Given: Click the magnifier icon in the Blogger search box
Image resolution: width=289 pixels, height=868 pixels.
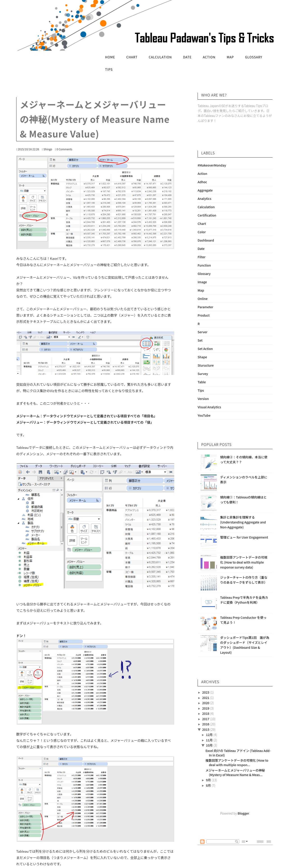Looking at the screenshot, I should click(237, 841).
